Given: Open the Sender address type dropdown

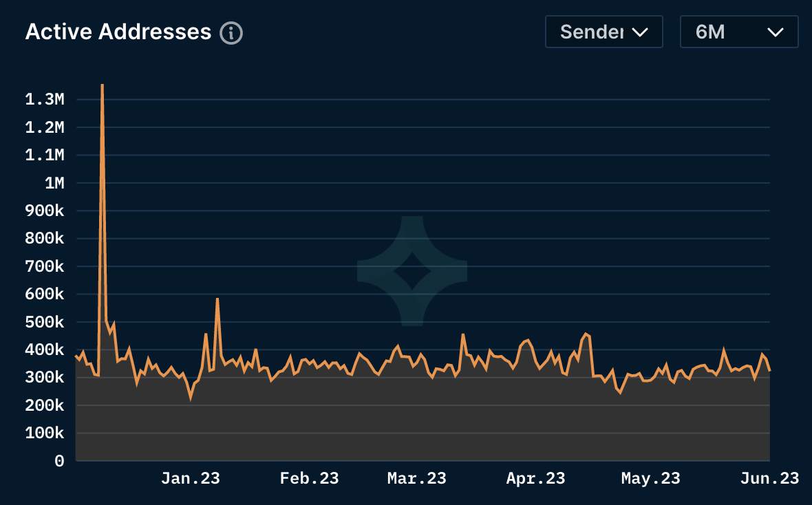Looking at the screenshot, I should 603,32.
